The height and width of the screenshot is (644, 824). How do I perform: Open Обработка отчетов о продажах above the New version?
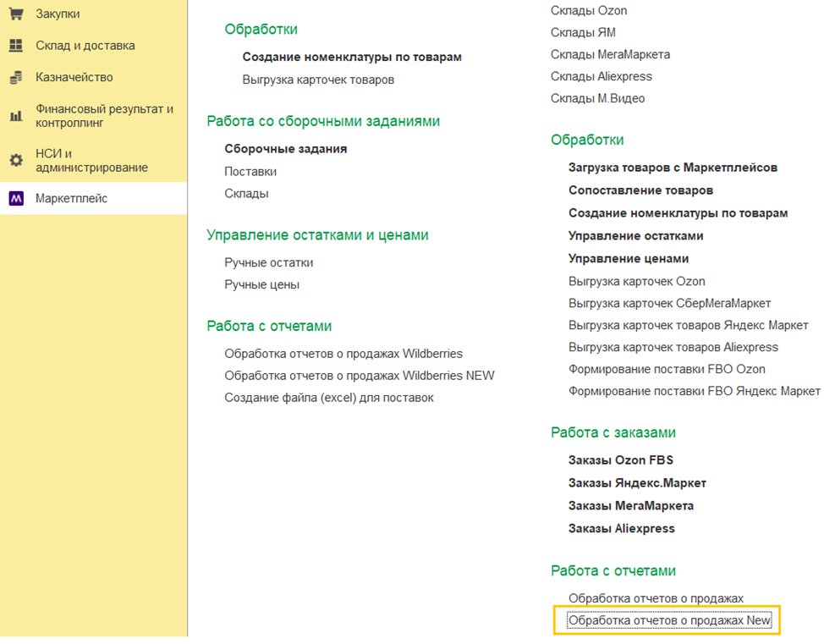656,598
